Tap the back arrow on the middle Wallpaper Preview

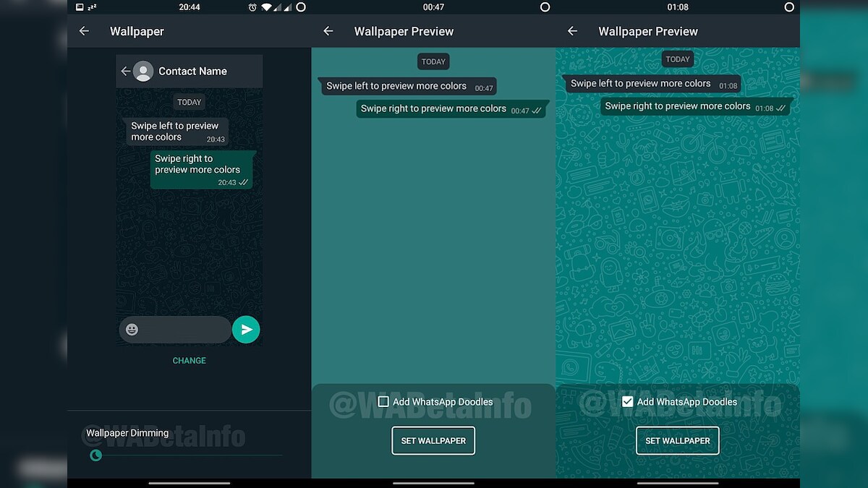(x=328, y=31)
